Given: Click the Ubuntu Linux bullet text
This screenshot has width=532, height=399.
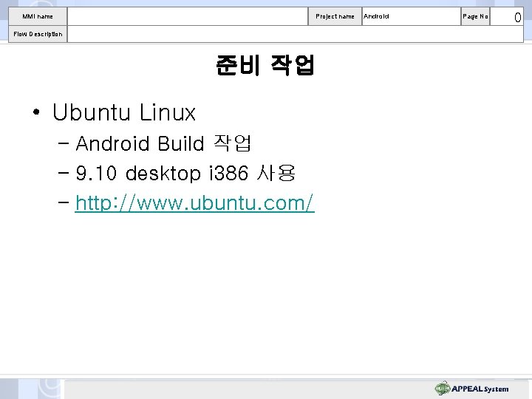Looking at the screenshot, I should point(124,112).
